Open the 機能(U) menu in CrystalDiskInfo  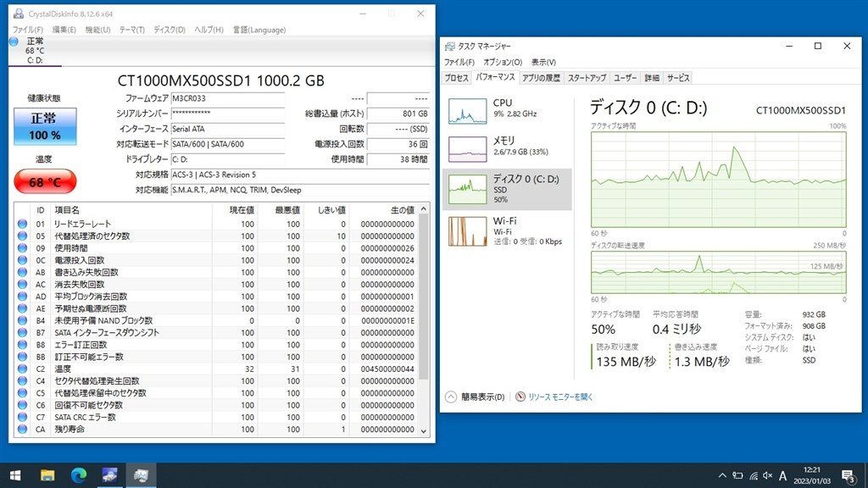(98, 30)
